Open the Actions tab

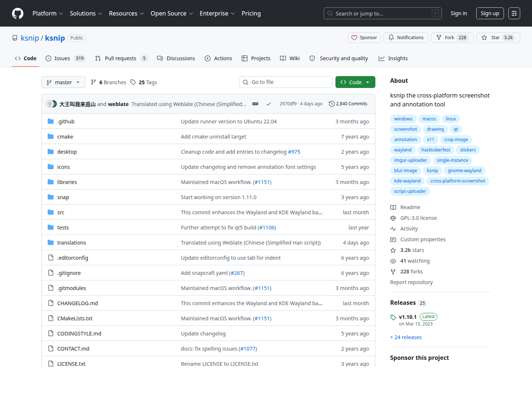pos(218,58)
